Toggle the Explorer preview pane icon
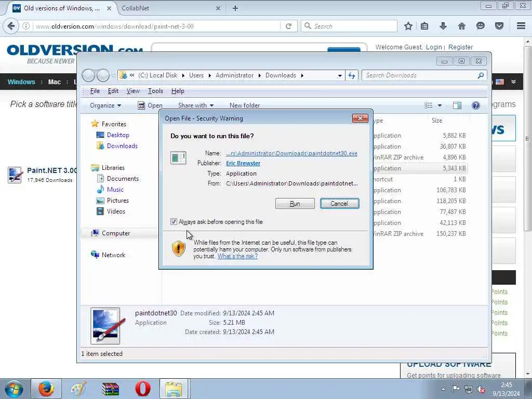Screen dimensions: 532x399 pyautogui.click(x=457, y=105)
